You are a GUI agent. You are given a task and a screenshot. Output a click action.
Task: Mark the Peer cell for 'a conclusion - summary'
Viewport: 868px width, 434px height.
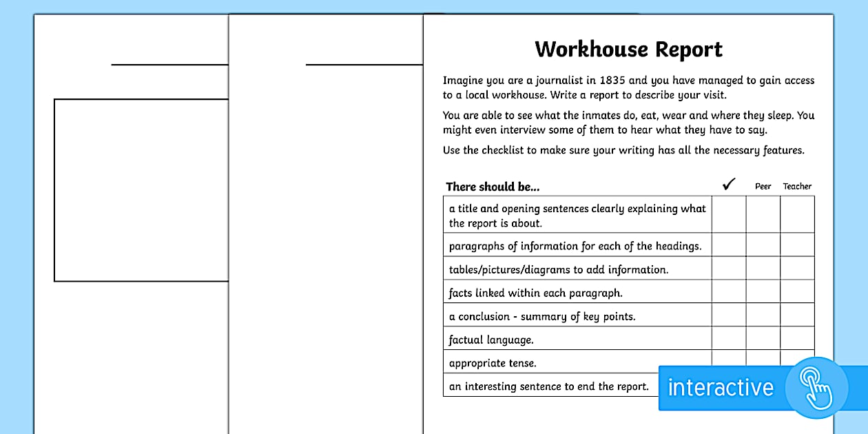tap(763, 316)
